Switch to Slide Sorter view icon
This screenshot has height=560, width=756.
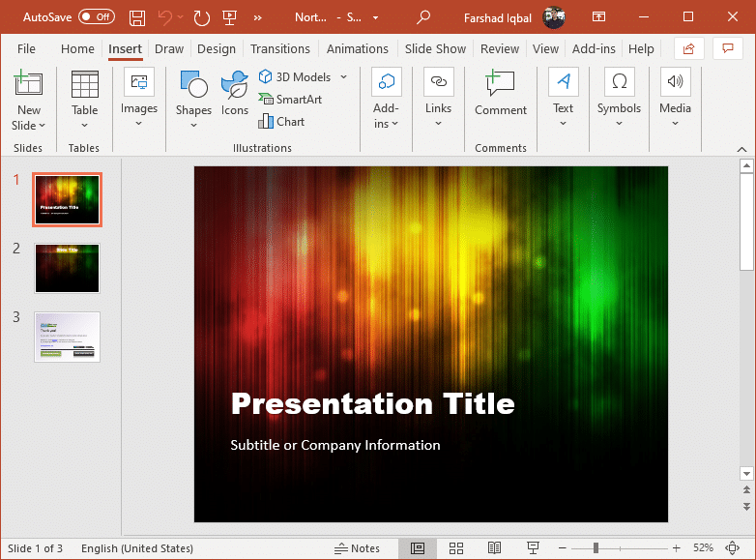click(x=456, y=548)
